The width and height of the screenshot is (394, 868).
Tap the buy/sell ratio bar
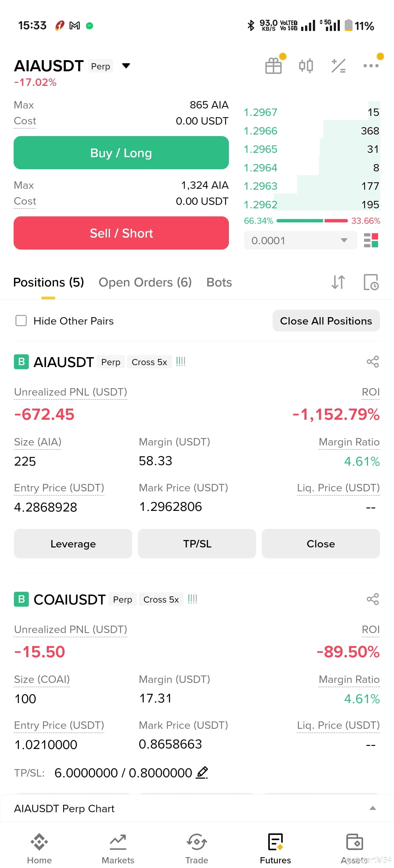pyautogui.click(x=312, y=221)
